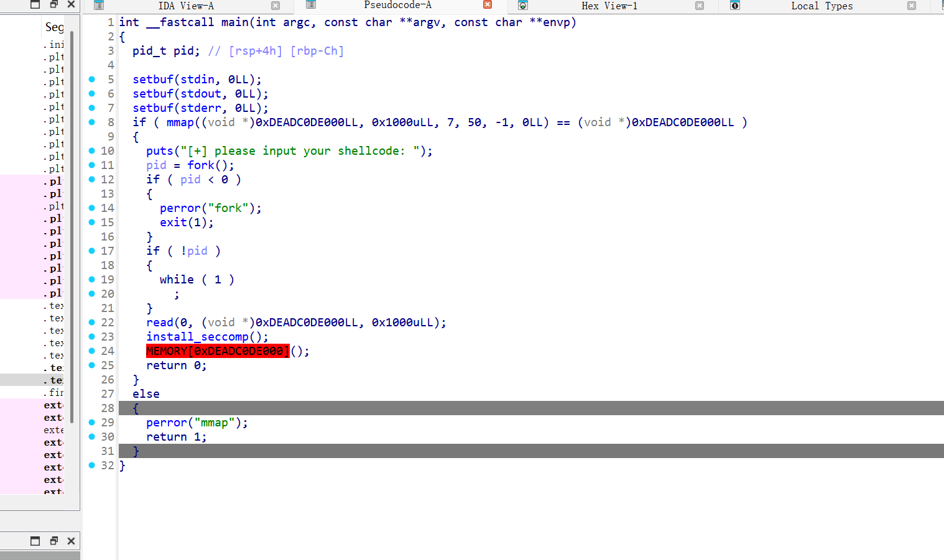Viewport: 944px width, 560px height.
Task: Click the Seg column header in functions list
Action: [x=54, y=27]
